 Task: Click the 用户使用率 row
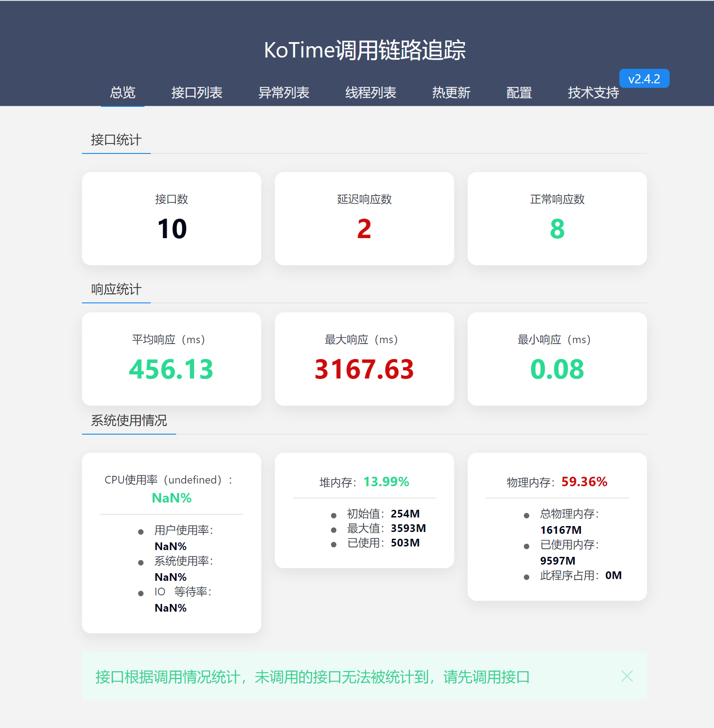[x=183, y=538]
